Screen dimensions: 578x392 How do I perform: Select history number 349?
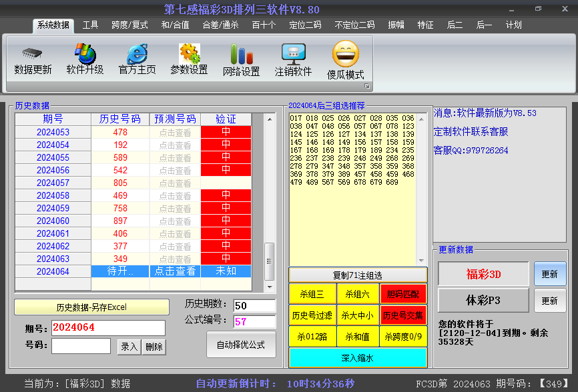pyautogui.click(x=120, y=259)
